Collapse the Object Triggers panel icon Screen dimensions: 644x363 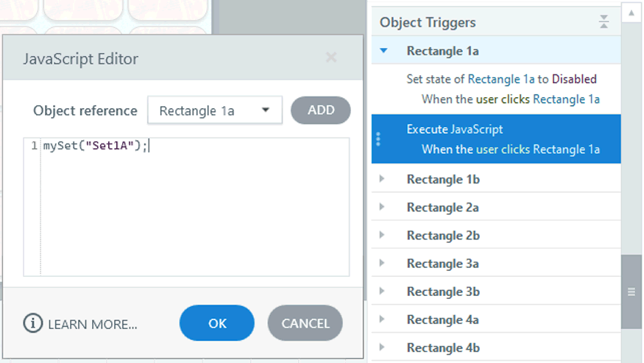[x=604, y=22]
